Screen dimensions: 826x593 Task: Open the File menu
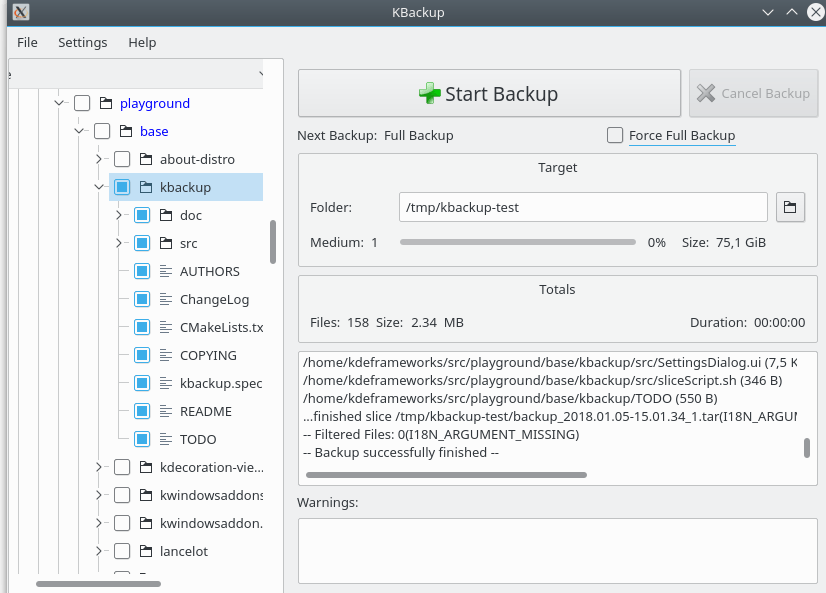pos(27,43)
